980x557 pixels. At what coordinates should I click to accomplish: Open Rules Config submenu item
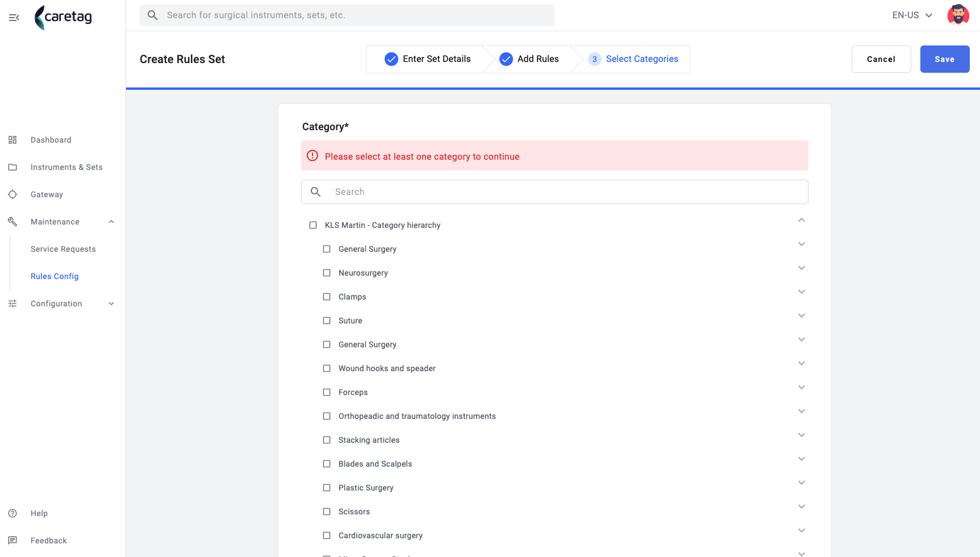[55, 276]
